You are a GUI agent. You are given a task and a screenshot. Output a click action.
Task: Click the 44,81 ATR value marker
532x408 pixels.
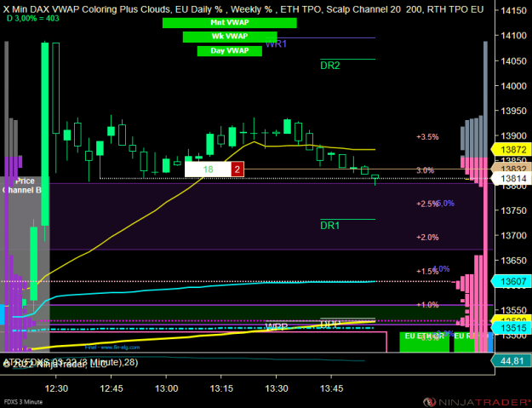512,361
